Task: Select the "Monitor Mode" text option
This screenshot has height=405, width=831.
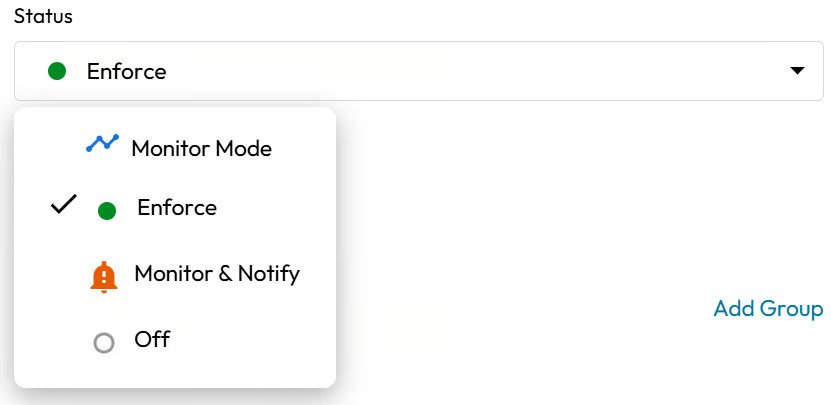Action: click(x=201, y=149)
